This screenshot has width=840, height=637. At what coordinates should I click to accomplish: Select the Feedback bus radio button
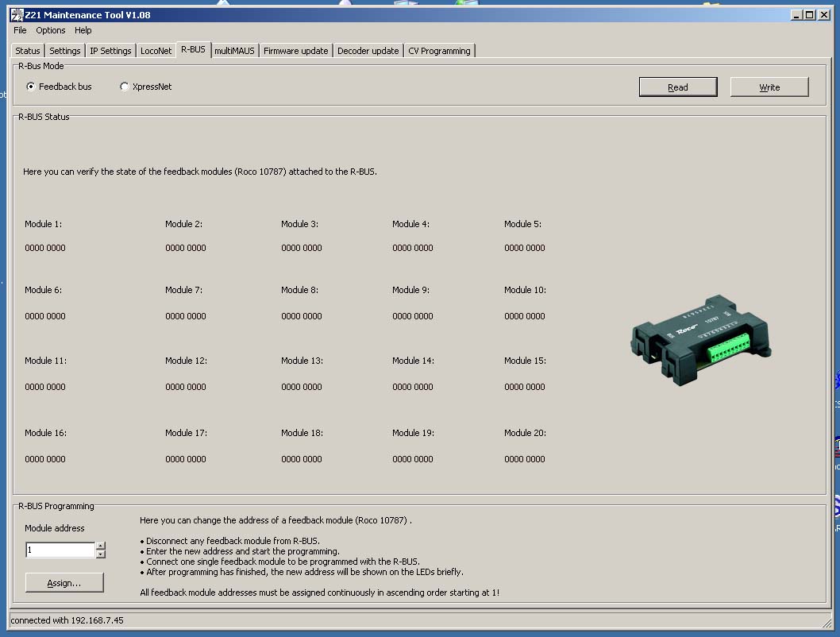tap(30, 87)
